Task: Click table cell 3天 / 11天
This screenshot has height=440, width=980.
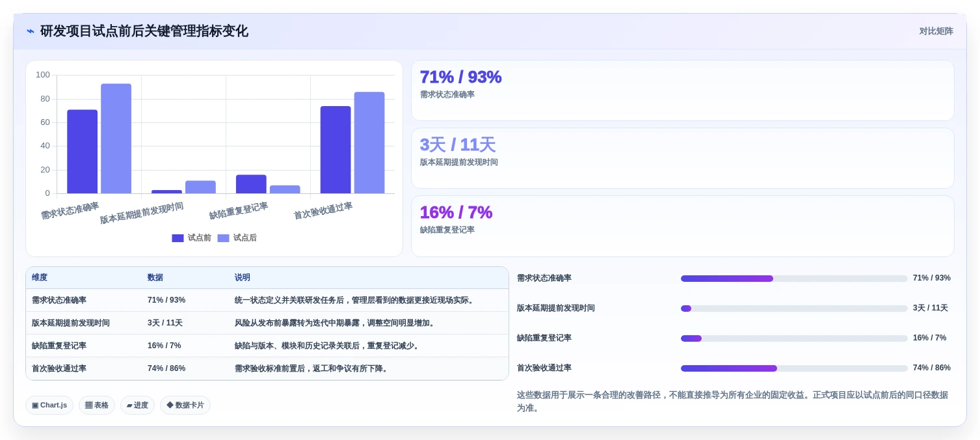Action: 165,323
